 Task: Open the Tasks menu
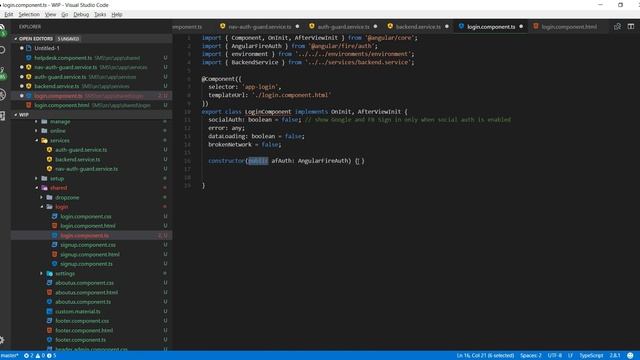point(100,14)
